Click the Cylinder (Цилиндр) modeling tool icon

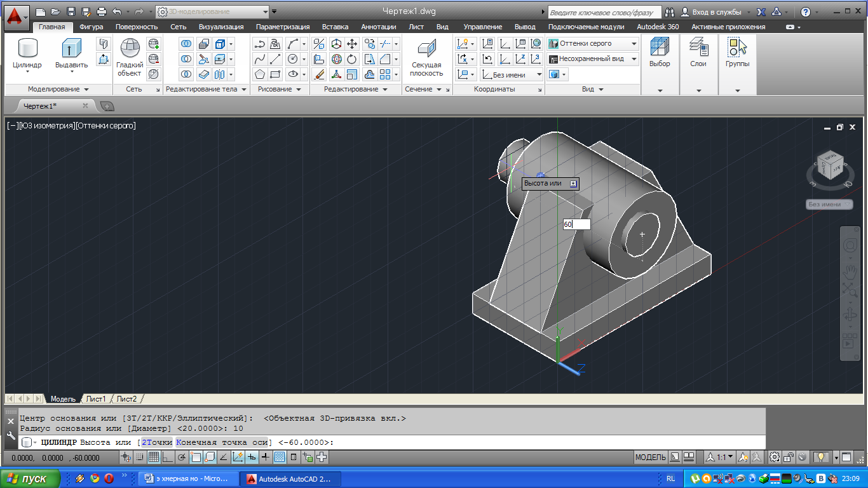tap(27, 49)
